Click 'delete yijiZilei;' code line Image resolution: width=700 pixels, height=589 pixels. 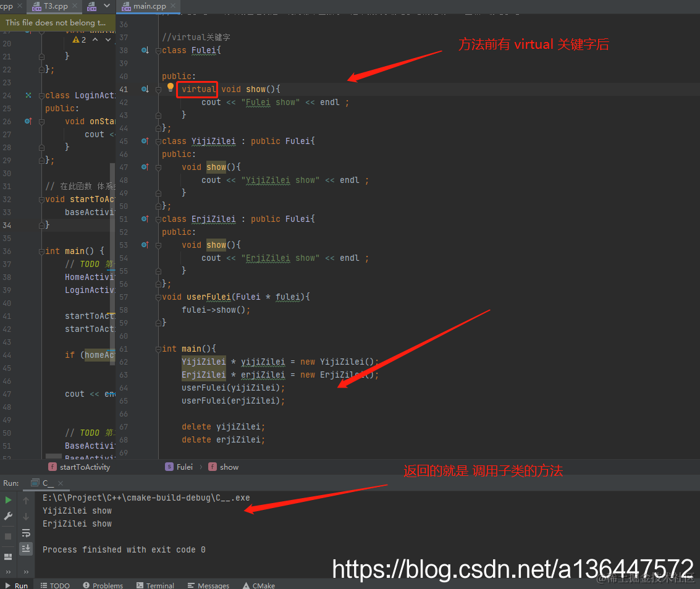[x=223, y=426]
